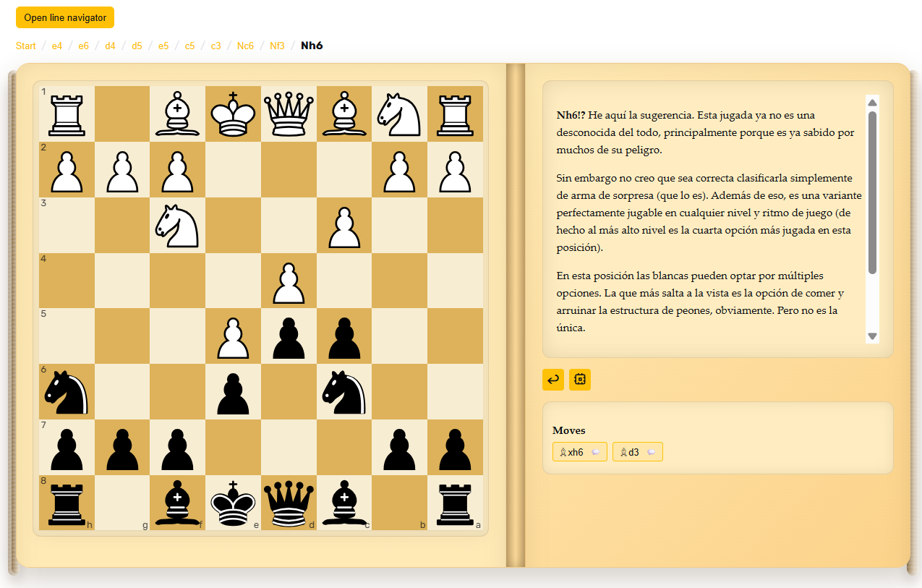The image size is (922, 588).
Task: Open the engine analysis chip icon
Action: click(x=580, y=379)
